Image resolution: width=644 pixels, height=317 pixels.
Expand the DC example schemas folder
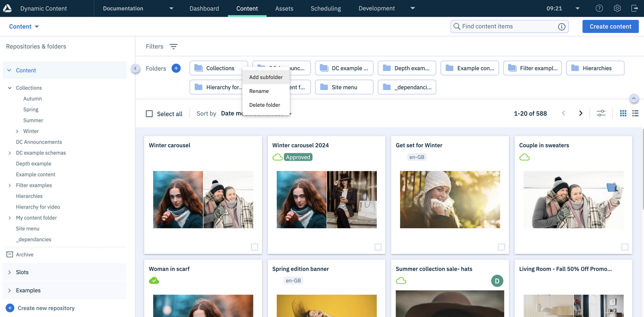point(10,153)
